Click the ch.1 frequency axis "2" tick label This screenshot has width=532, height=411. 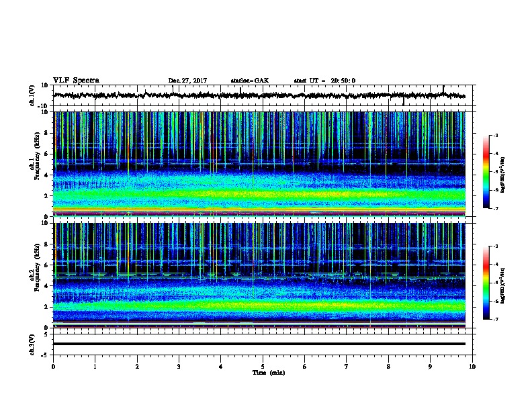(x=47, y=196)
